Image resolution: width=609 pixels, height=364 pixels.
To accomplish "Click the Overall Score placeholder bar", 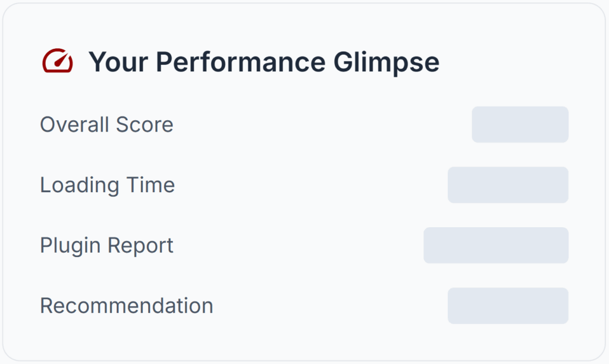I will [x=520, y=124].
